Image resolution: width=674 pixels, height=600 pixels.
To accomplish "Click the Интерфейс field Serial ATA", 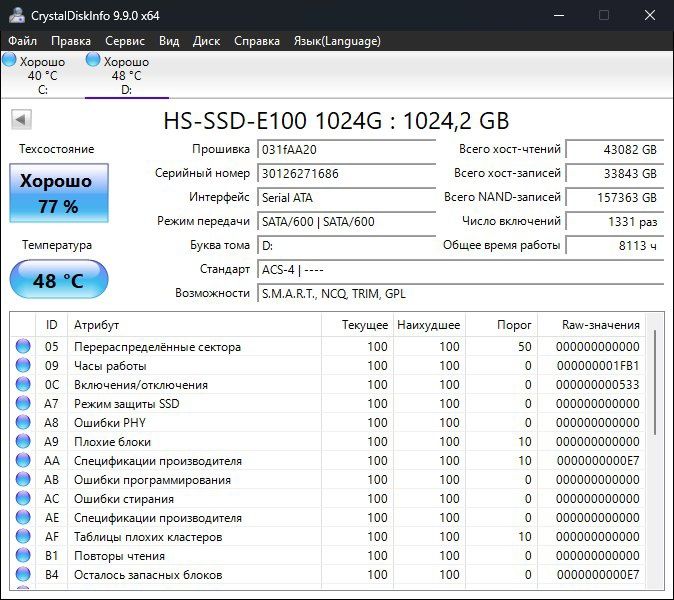I will (346, 198).
